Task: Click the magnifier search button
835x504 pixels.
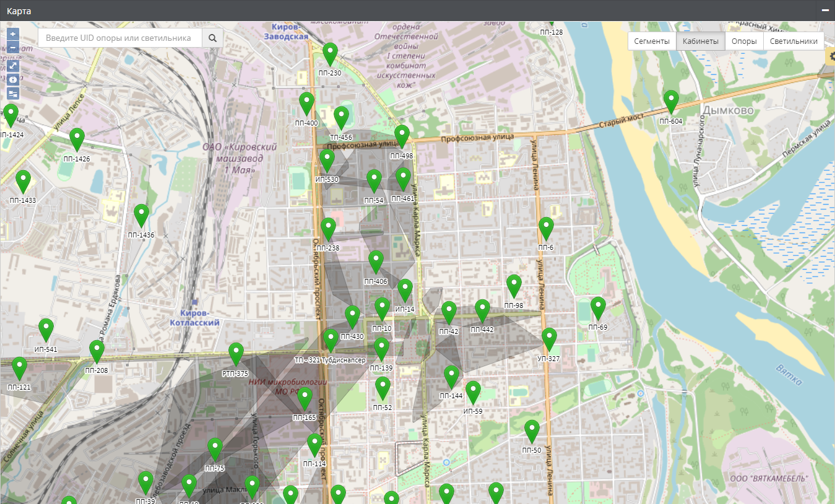Action: pos(212,38)
